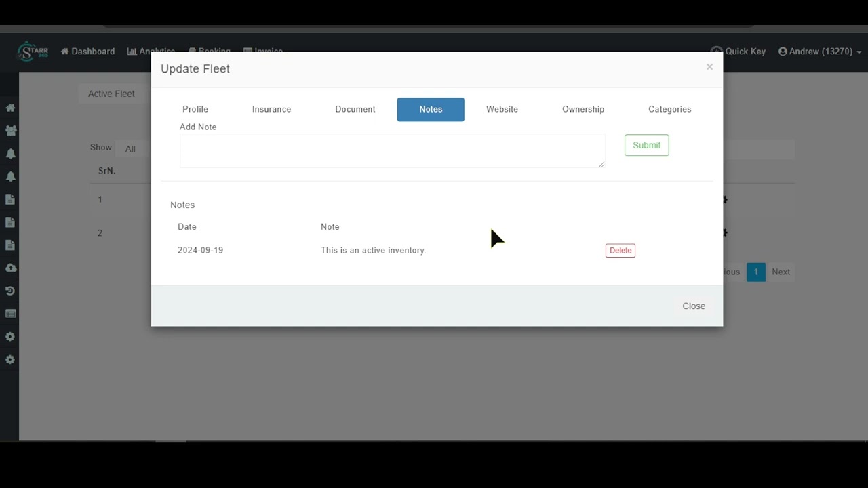Viewport: 868px width, 488px height.
Task: Open the Show All entries dropdown
Action: [130, 149]
